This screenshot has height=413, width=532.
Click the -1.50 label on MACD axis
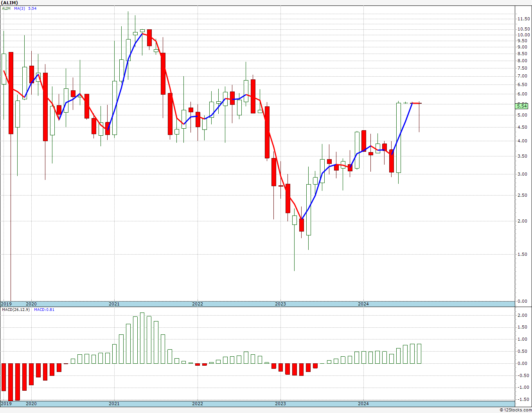(523, 399)
